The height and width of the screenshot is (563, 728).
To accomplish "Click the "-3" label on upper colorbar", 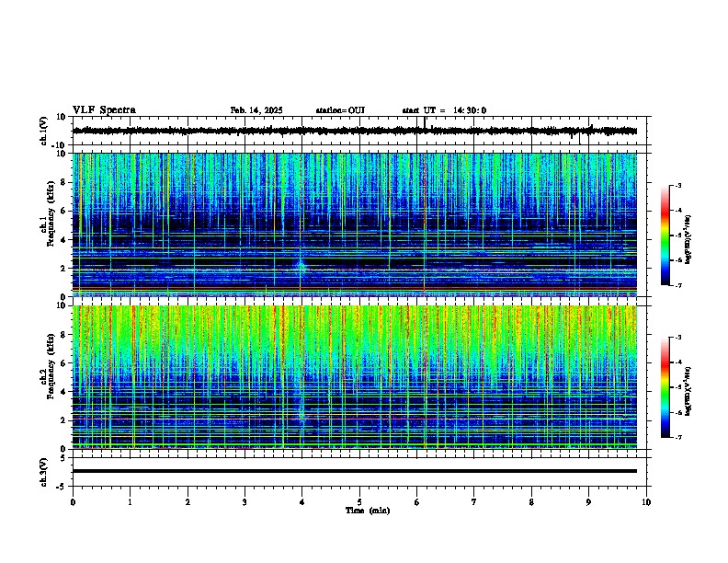I will 678,185.
